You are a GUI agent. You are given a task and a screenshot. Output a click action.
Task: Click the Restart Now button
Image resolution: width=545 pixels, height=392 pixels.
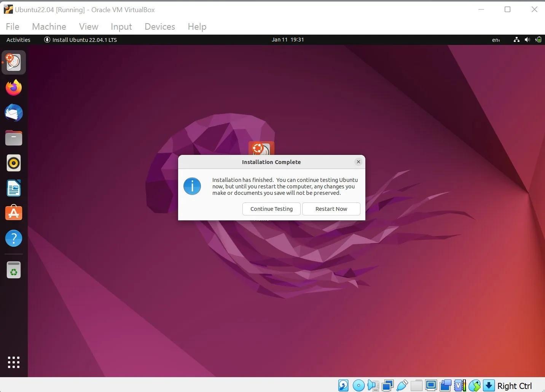(331, 209)
